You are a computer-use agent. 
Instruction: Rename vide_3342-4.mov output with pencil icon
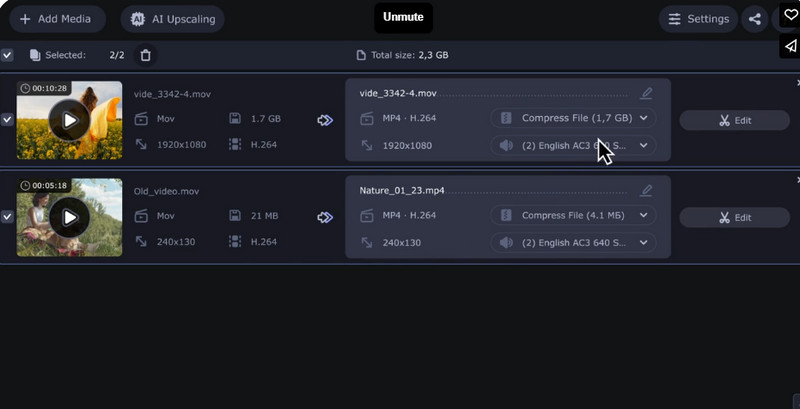coord(646,93)
